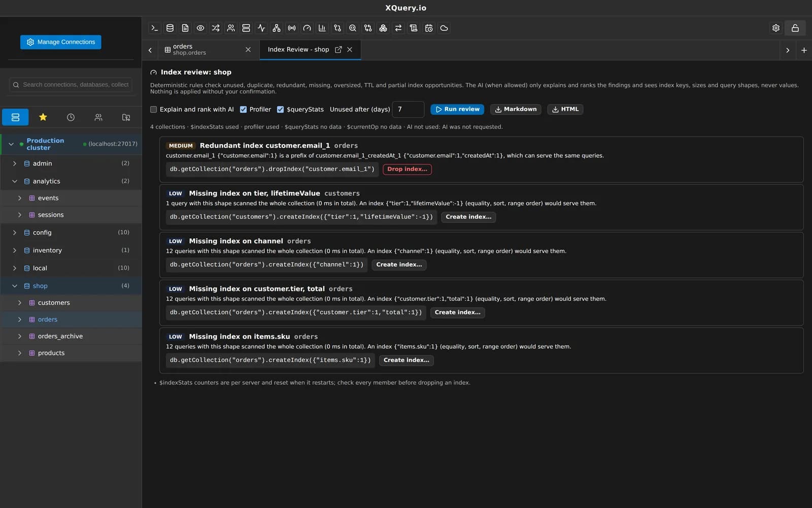Click the bar chart toolbar icon
This screenshot has height=508, width=812.
[x=322, y=28]
